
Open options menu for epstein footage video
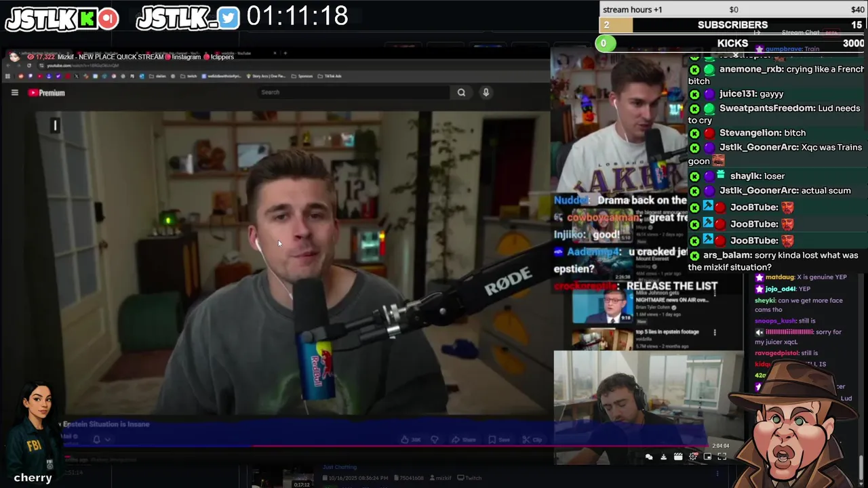714,332
